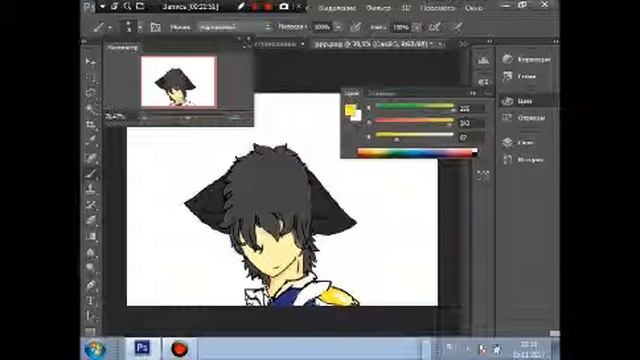Open the Просмотр menu
The image size is (640, 360).
coord(438,8)
